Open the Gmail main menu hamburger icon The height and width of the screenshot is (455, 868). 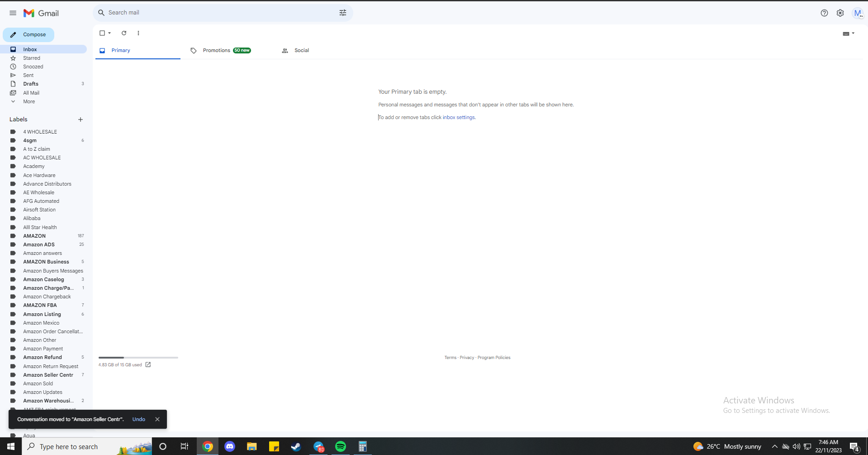click(13, 13)
